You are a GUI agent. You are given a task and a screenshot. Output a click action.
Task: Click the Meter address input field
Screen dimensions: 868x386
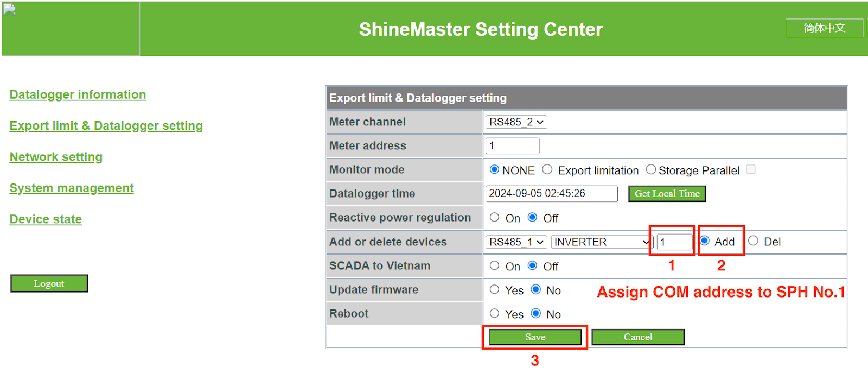tap(512, 145)
